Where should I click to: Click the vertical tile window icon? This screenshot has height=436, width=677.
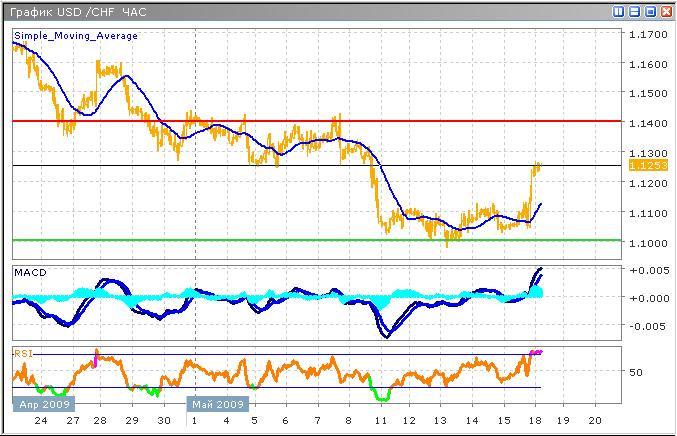(619, 11)
